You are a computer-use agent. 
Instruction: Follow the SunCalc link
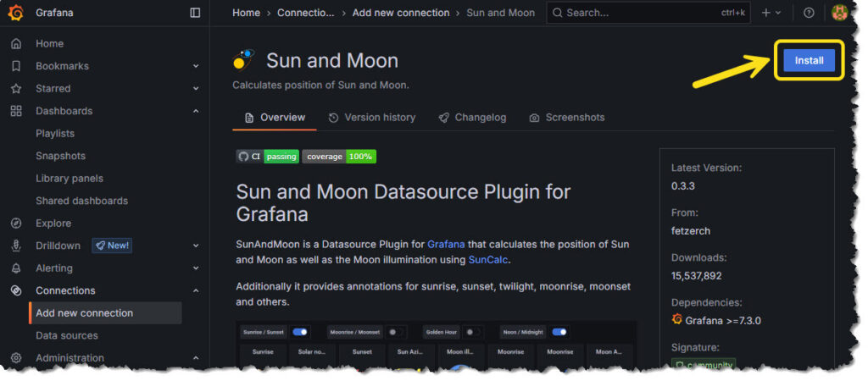[487, 259]
